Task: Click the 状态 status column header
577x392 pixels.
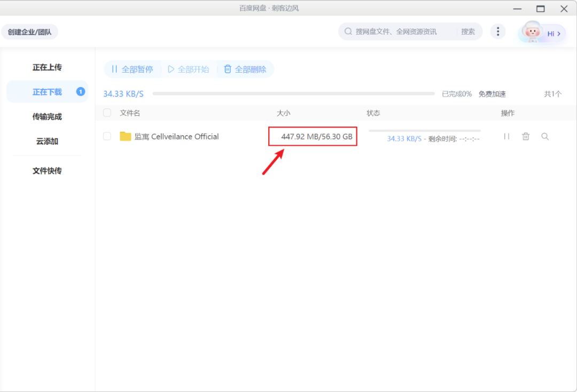Action: 373,113
